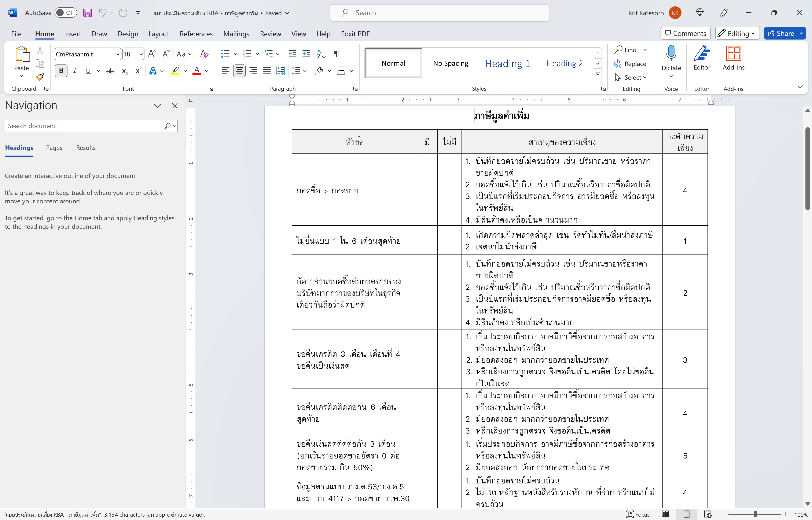
Task: Open the font name dropdown CmPrasanmit
Action: 118,54
